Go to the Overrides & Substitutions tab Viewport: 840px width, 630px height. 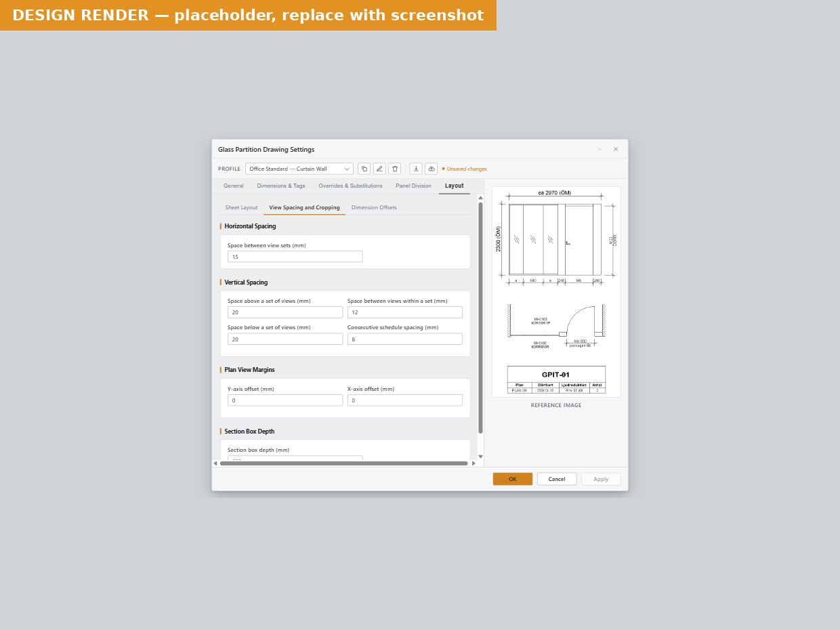[x=350, y=186]
